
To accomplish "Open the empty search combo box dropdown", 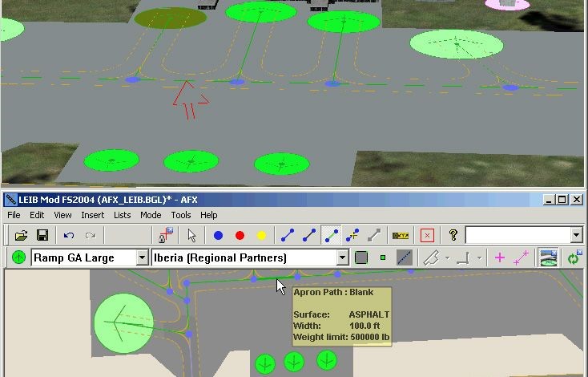I will 576,235.
